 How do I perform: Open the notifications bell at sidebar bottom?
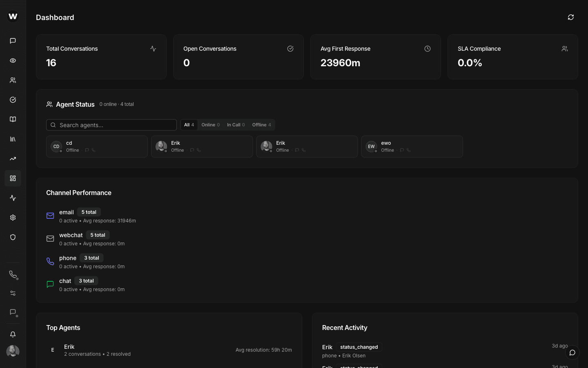tap(13, 334)
